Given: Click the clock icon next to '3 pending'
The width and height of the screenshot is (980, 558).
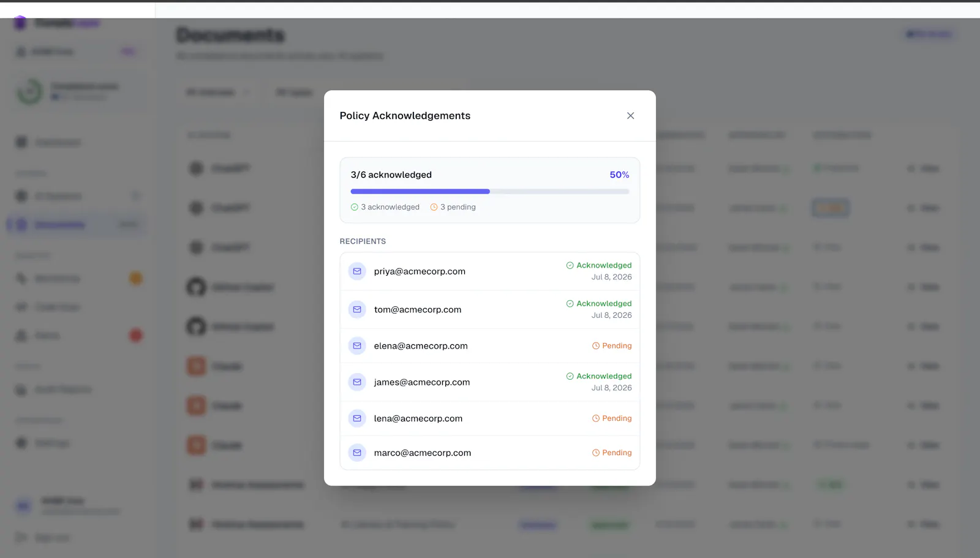Looking at the screenshot, I should coord(434,207).
